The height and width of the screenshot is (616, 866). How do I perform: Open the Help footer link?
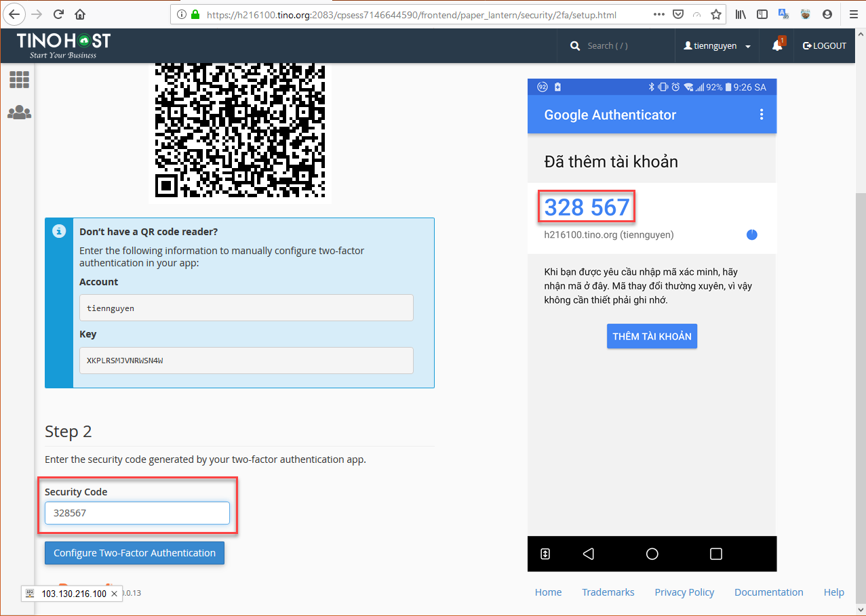(x=834, y=592)
